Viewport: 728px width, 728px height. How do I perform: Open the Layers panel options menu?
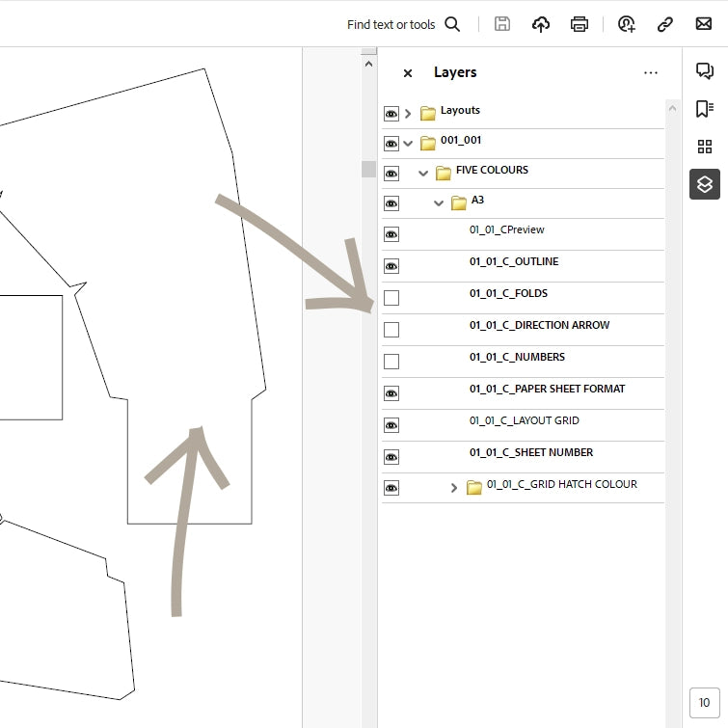[x=651, y=73]
